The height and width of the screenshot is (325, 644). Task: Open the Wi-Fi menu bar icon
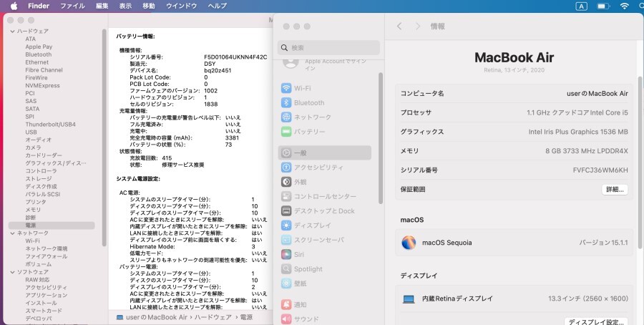click(624, 6)
